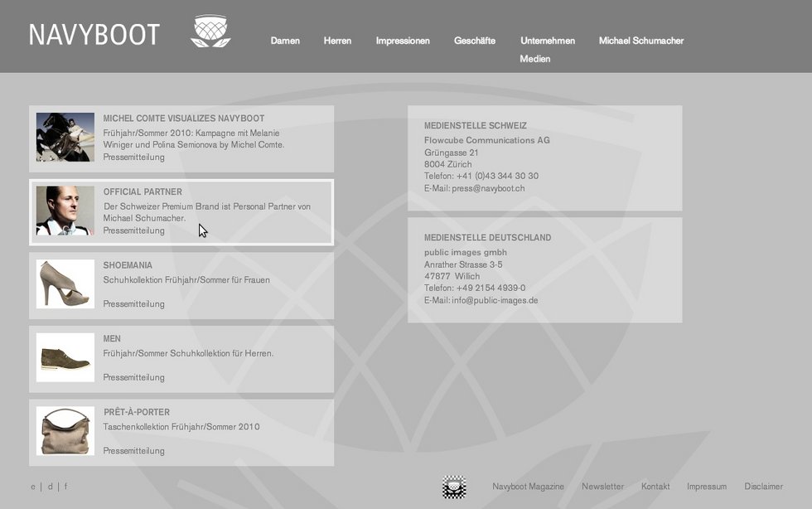812x509 pixels.
Task: Open Pressemitteilung for Men's shoe collection
Action: click(x=133, y=377)
